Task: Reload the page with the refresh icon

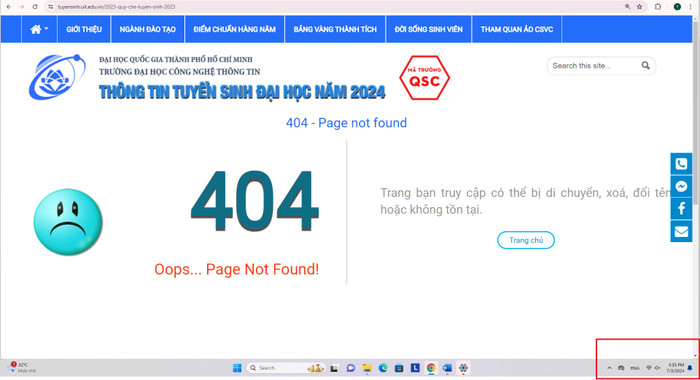Action: (x=35, y=7)
